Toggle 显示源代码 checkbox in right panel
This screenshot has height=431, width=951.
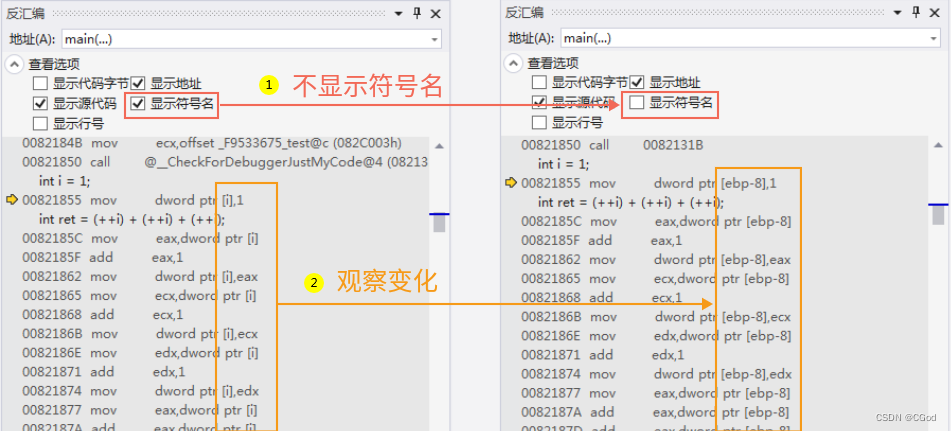point(539,102)
